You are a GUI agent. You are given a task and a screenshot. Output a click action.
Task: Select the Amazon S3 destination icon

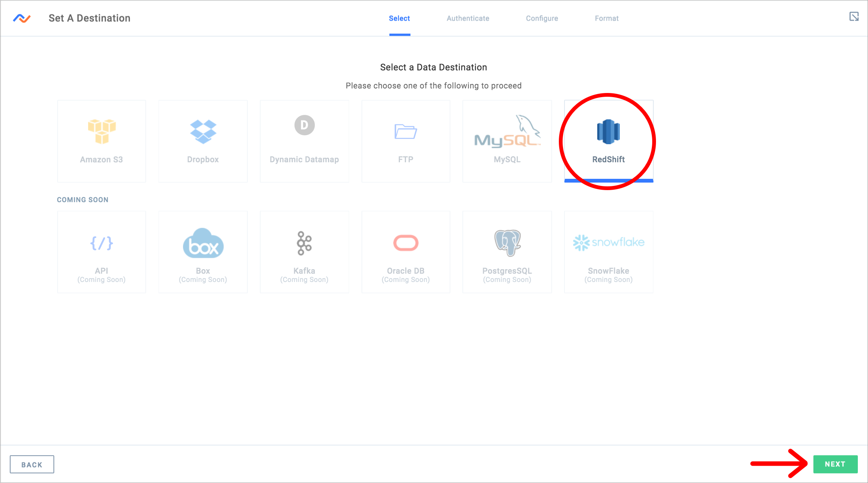coord(102,131)
